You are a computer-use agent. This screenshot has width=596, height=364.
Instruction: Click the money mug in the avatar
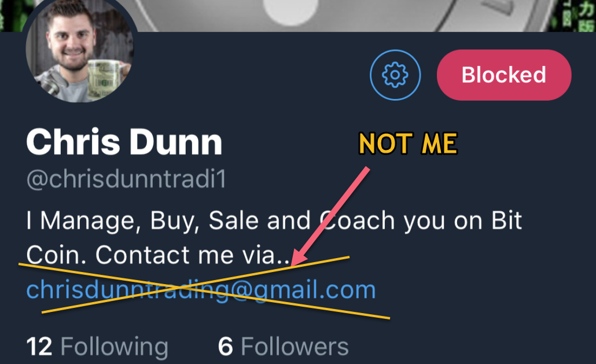(104, 80)
